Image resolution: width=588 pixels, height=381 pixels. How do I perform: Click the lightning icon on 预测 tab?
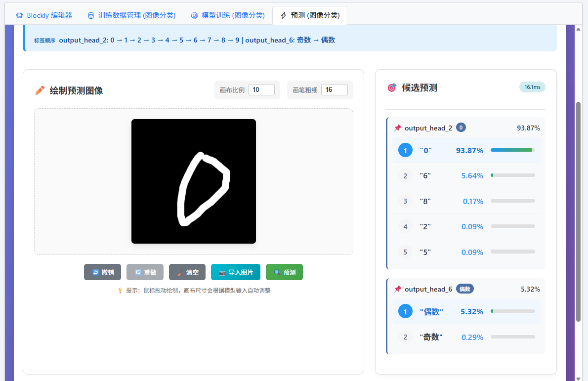(x=284, y=15)
